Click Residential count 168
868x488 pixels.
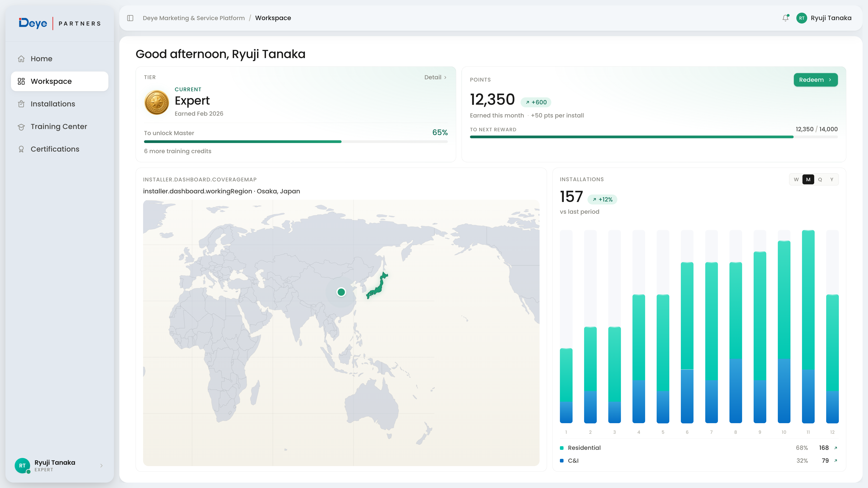(824, 448)
